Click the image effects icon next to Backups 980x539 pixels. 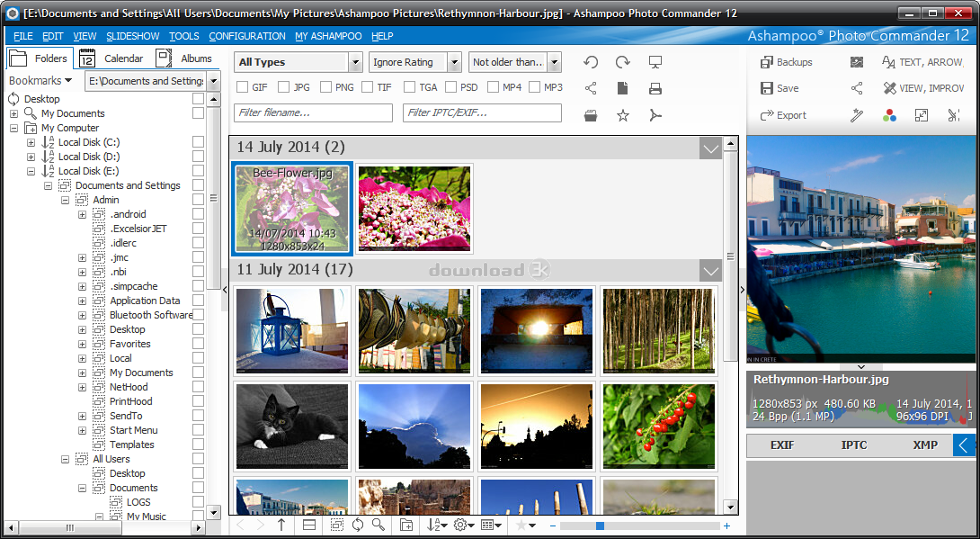857,62
